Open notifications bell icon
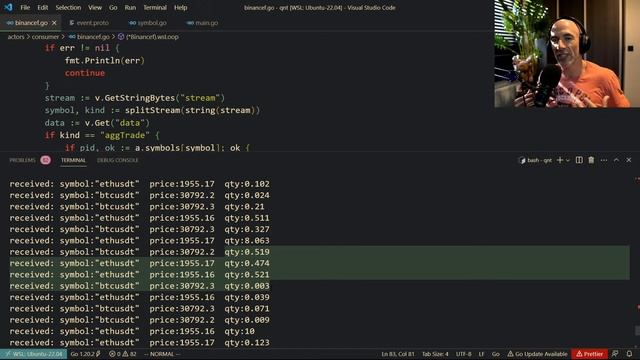 pyautogui.click(x=629, y=354)
